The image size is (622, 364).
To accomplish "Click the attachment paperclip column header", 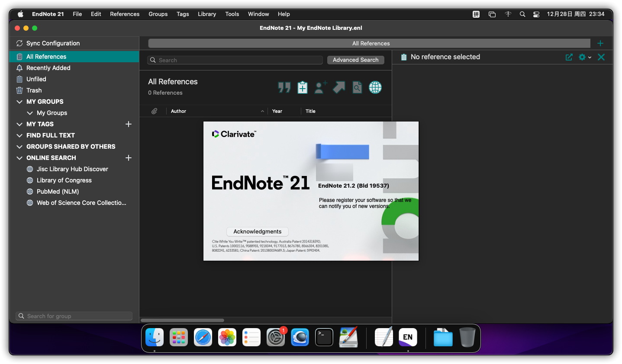I will point(154,111).
